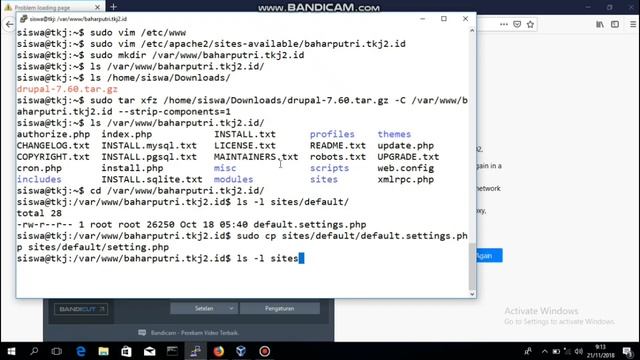Click the 'modules' directory name
The height and width of the screenshot is (360, 640).
tap(233, 180)
